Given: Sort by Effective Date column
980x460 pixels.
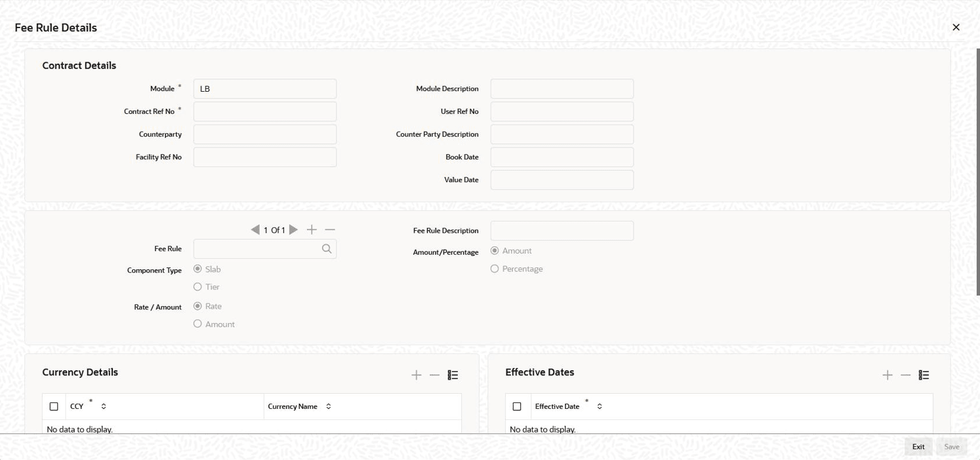Looking at the screenshot, I should 600,407.
